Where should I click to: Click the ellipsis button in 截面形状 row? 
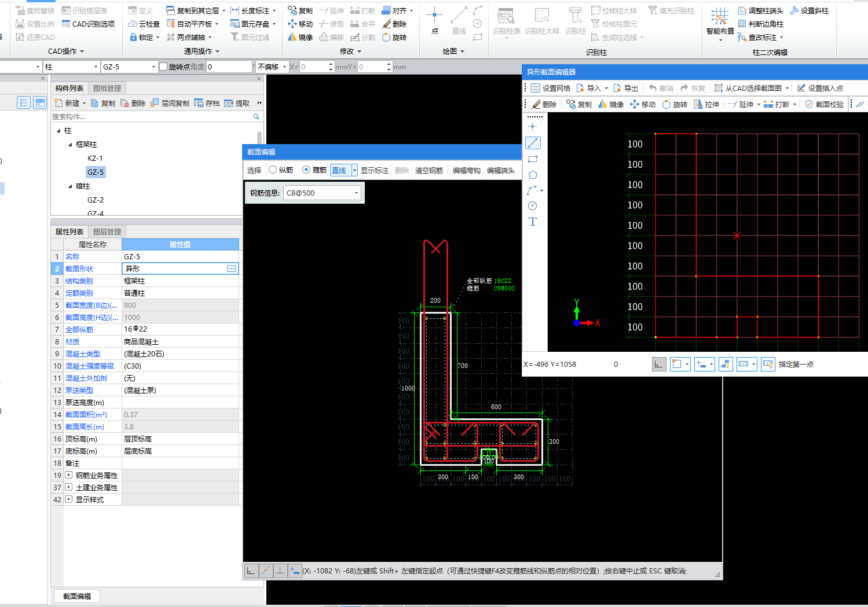click(232, 268)
